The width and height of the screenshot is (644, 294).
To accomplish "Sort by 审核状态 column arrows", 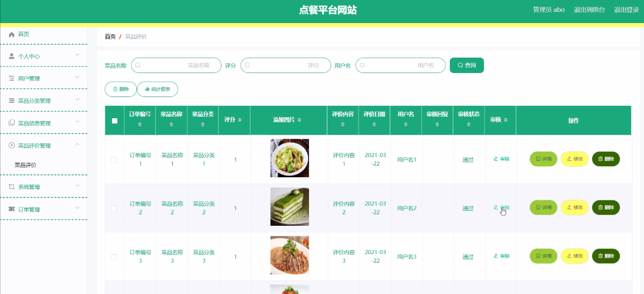I will [469, 124].
